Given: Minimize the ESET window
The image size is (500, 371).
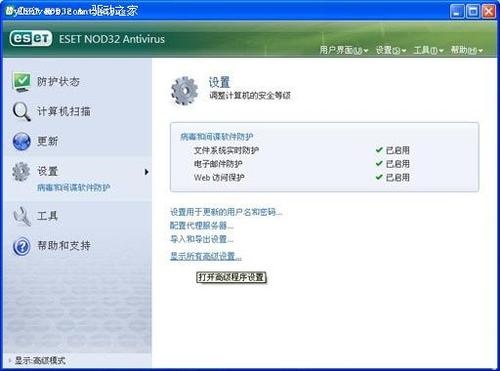Looking at the screenshot, I should (x=457, y=11).
